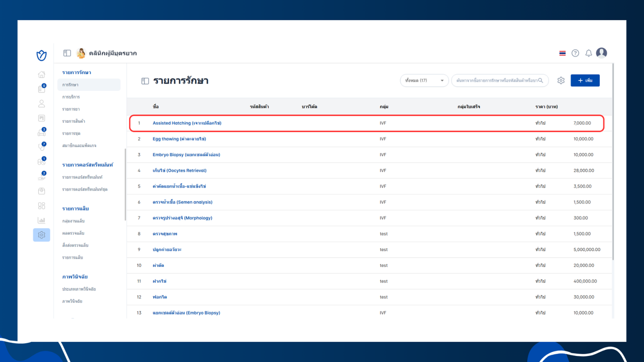644x362 pixels.
Task: Open ตรวจรูปร่างอสุจิ (Morphology) treatment
Action: tap(183, 218)
